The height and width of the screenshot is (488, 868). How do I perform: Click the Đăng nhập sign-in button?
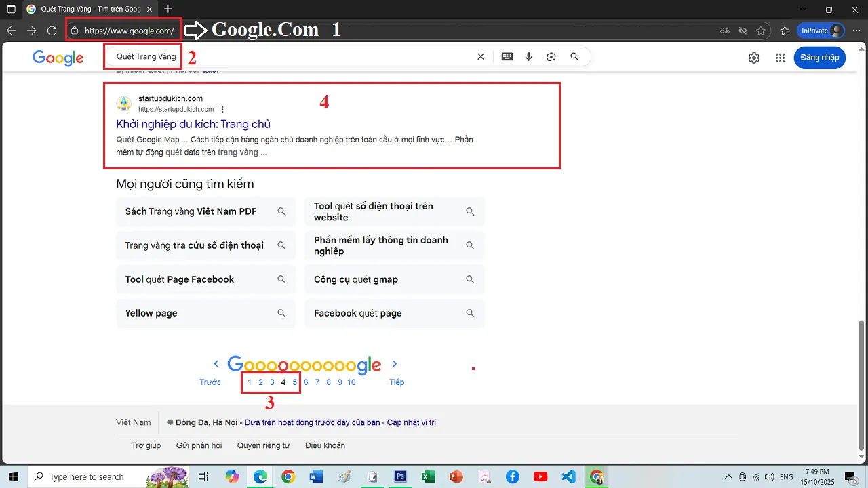point(820,58)
